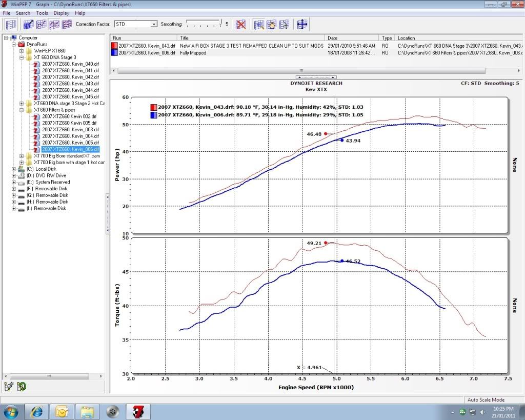Image resolution: width=525 pixels, height=420 pixels.
Task: Sort run list by the Date column header
Action: click(352, 38)
